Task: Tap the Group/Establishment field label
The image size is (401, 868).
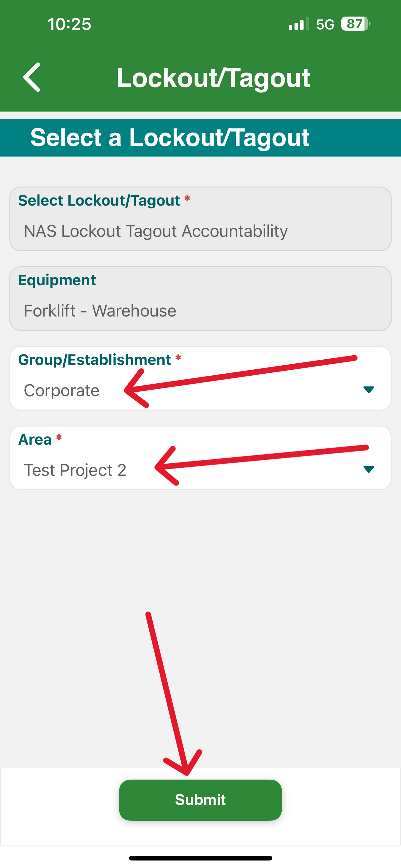Action: (95, 360)
